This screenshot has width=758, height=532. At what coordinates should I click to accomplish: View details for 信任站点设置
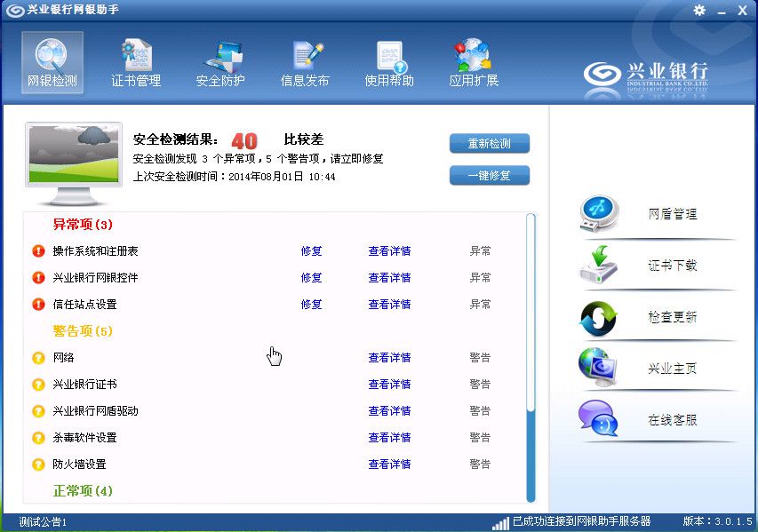(x=389, y=304)
